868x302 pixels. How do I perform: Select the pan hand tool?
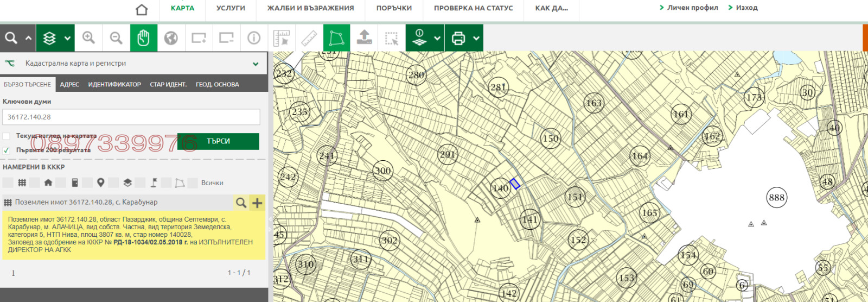tap(143, 38)
